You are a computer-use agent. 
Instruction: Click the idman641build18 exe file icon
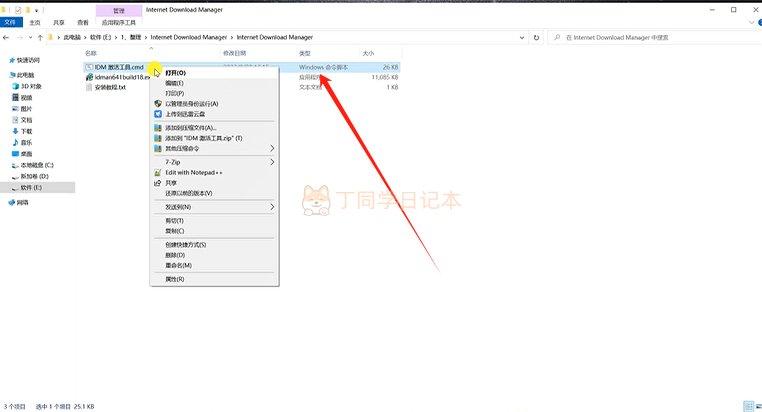click(x=89, y=77)
